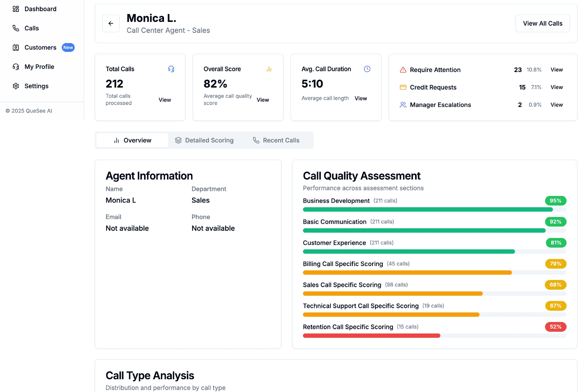
Task: Open the Calls page from sidebar
Action: click(x=31, y=28)
